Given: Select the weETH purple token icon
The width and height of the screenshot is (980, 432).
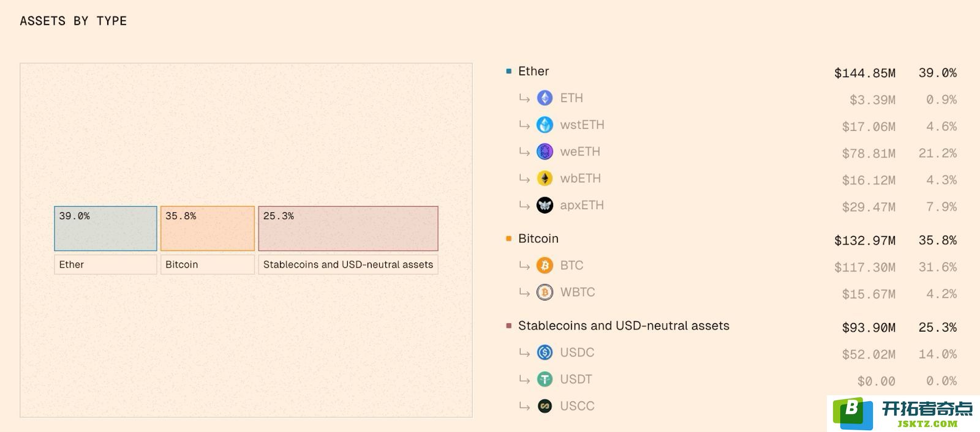Looking at the screenshot, I should [x=545, y=152].
